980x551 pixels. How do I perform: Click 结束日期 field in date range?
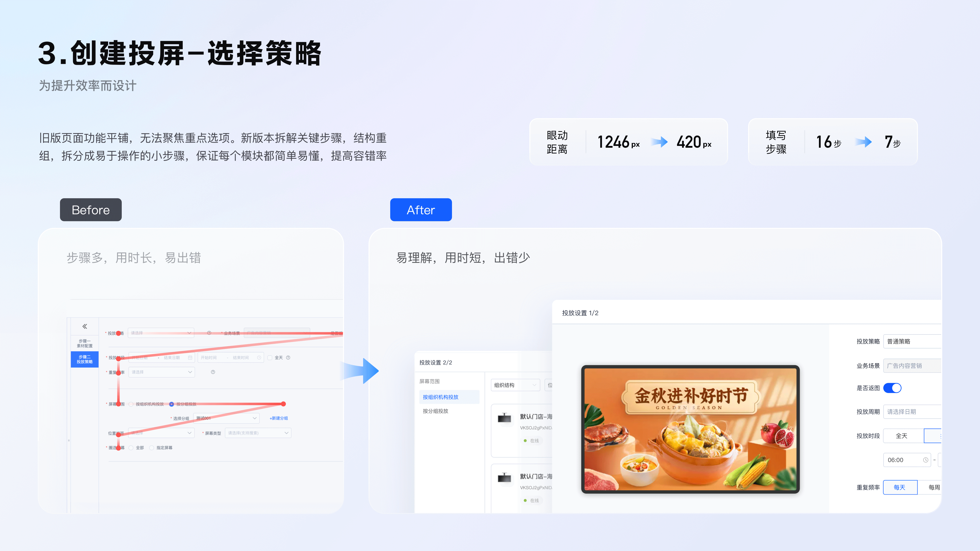coord(171,357)
